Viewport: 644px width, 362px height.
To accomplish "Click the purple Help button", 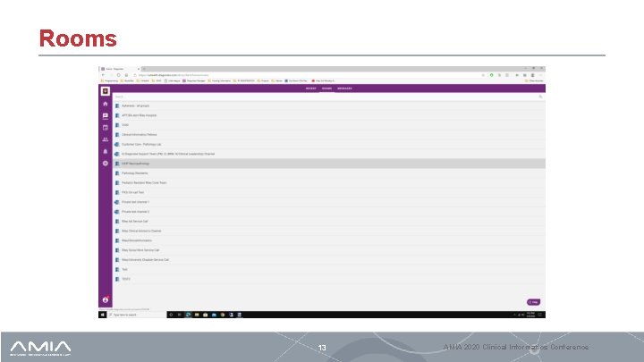I will [533, 302].
